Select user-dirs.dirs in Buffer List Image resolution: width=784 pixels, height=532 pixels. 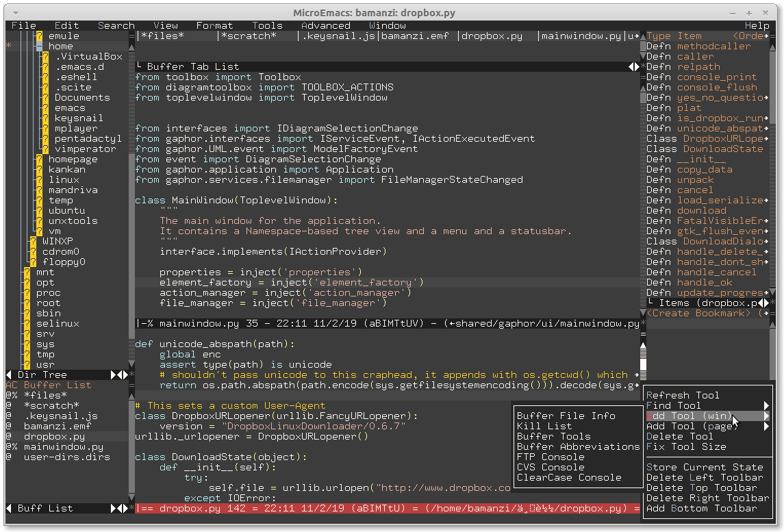[67, 457]
